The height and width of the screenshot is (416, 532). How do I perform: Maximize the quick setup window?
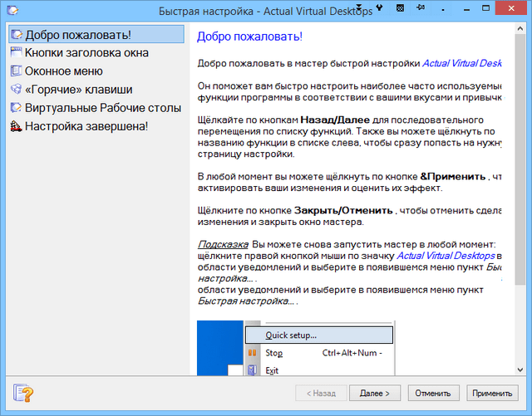(x=485, y=8)
